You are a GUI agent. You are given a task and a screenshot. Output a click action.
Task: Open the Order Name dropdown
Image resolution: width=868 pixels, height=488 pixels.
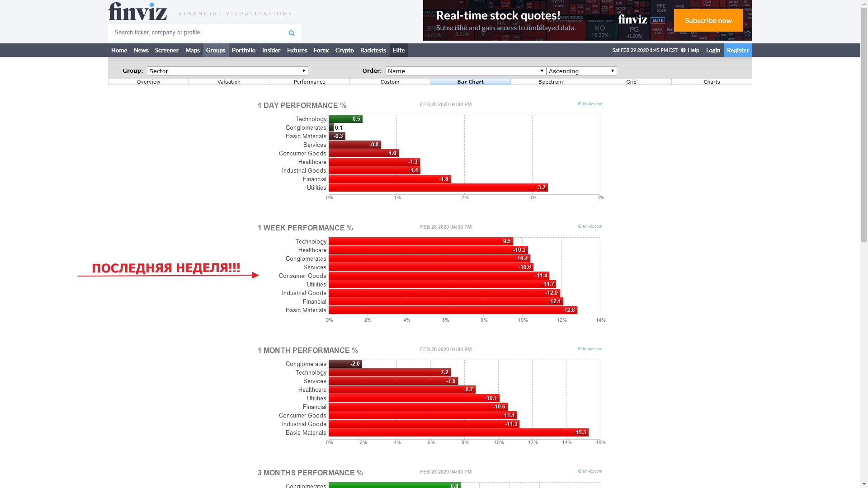click(x=466, y=71)
